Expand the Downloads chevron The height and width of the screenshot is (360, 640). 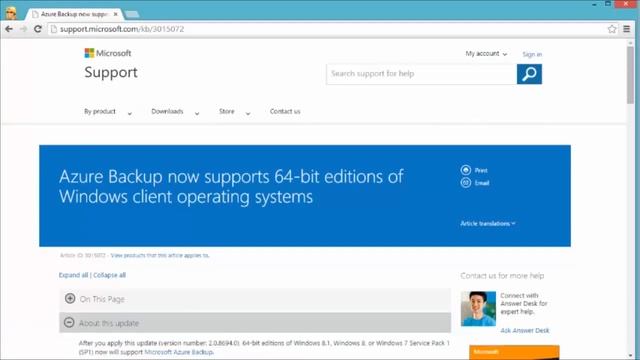[x=197, y=114]
